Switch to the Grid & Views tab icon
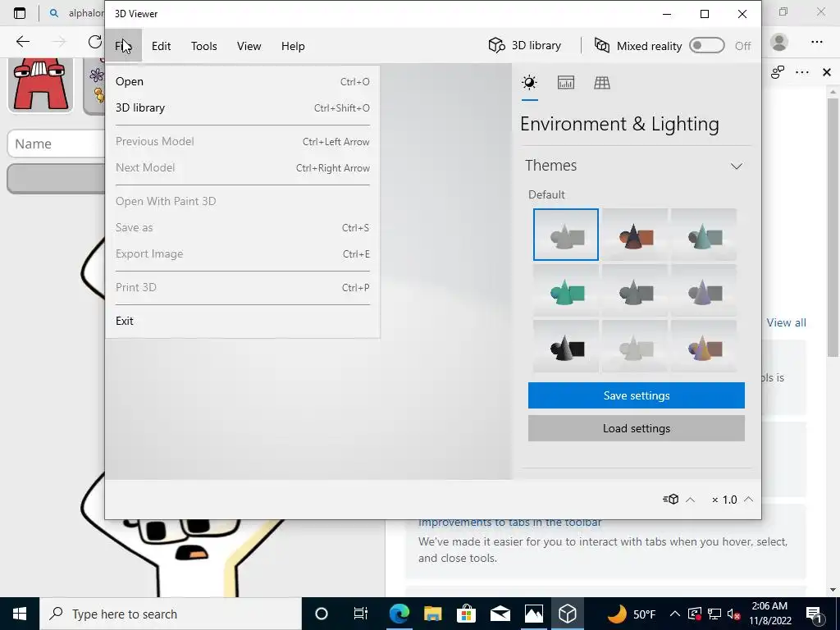Screen dimensions: 840x630 point(602,83)
